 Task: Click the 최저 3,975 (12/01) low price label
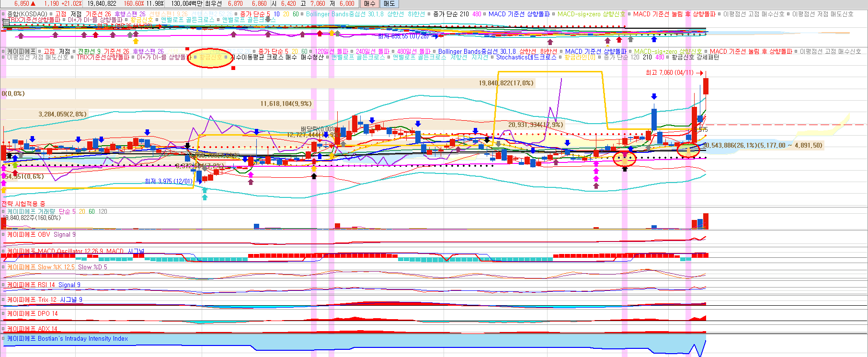(x=168, y=181)
